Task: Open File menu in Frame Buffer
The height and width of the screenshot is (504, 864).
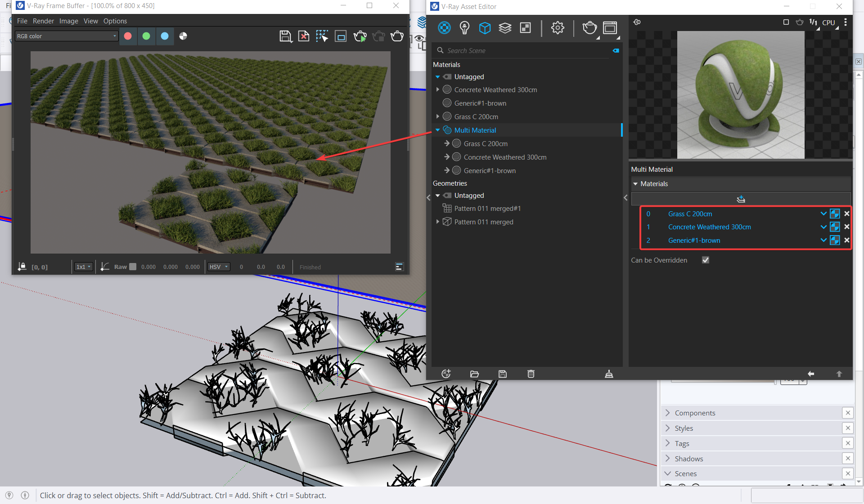Action: [22, 21]
